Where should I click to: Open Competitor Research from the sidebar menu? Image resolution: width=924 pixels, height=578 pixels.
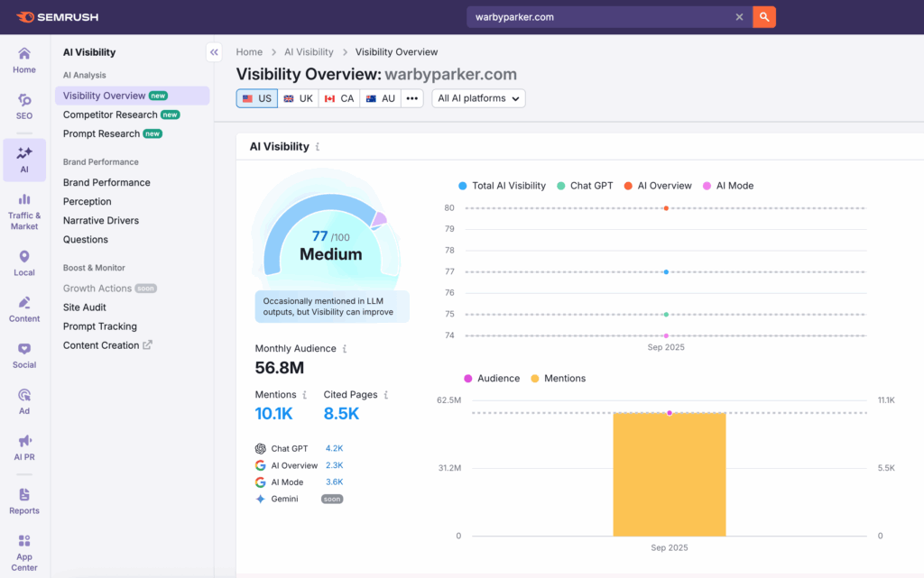(x=111, y=115)
